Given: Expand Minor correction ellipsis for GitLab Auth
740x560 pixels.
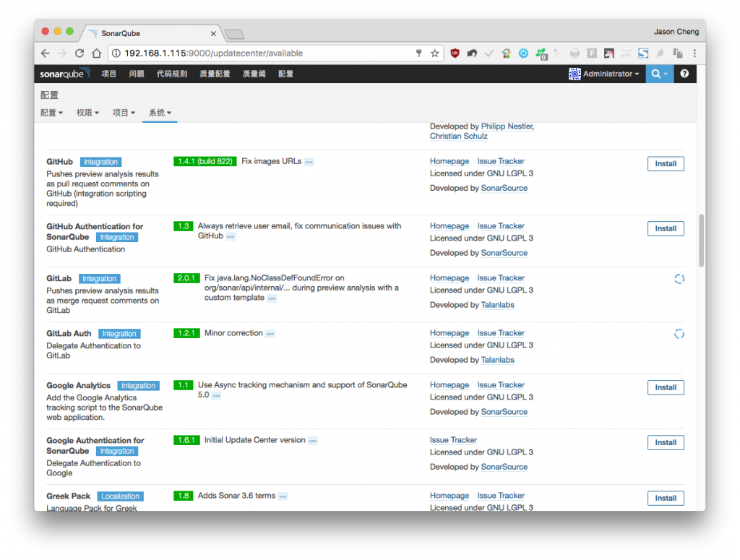Looking at the screenshot, I should [x=270, y=334].
